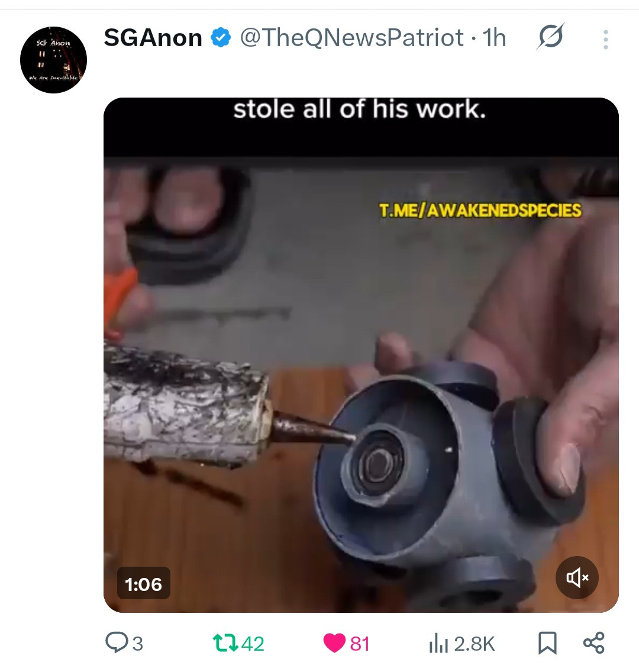Click the repost count 42
This screenshot has width=639, height=672.
pyautogui.click(x=253, y=644)
